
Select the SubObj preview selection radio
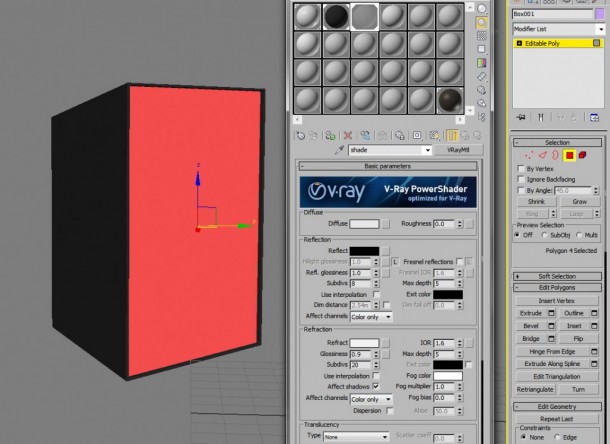point(545,235)
